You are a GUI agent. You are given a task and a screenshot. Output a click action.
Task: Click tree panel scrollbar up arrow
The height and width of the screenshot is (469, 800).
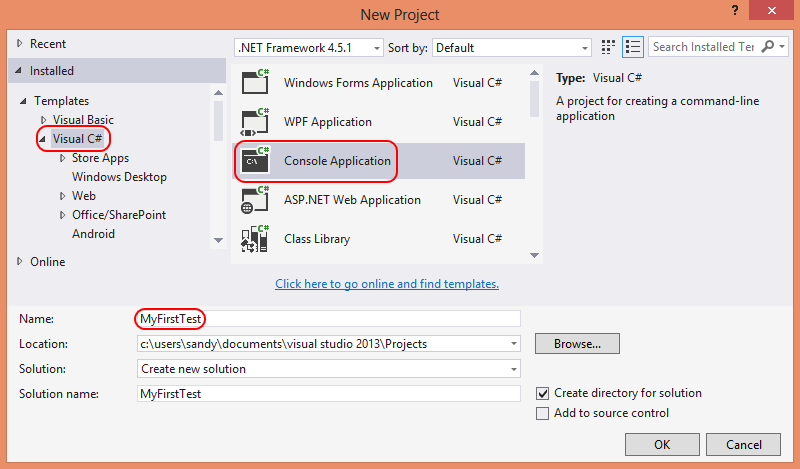point(218,93)
